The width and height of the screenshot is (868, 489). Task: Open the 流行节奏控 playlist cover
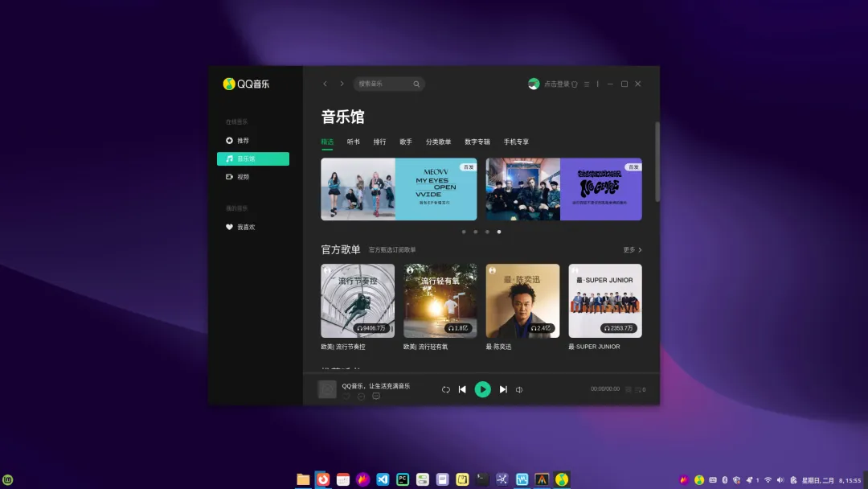point(358,301)
